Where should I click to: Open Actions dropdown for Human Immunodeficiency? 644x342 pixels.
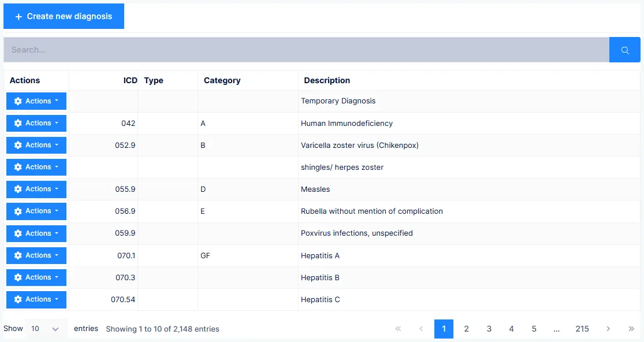36,123
